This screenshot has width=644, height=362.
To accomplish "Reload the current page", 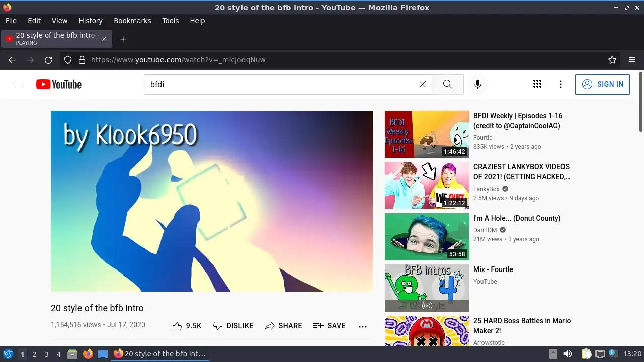I will pyautogui.click(x=48, y=60).
